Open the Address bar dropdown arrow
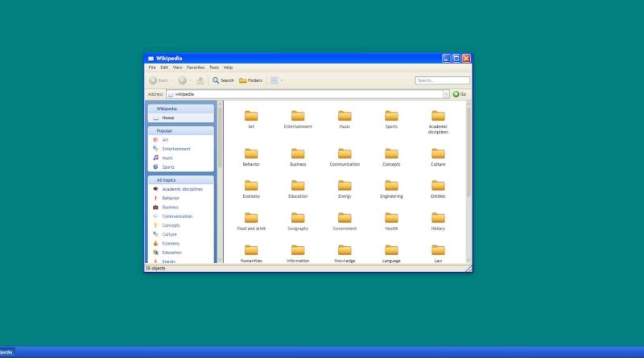 (446, 94)
